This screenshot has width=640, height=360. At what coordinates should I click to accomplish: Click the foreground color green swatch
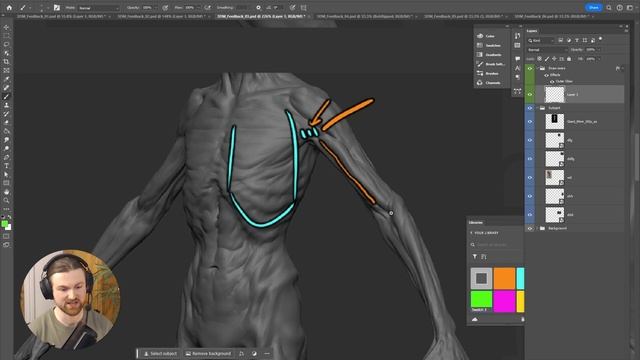coord(4,224)
